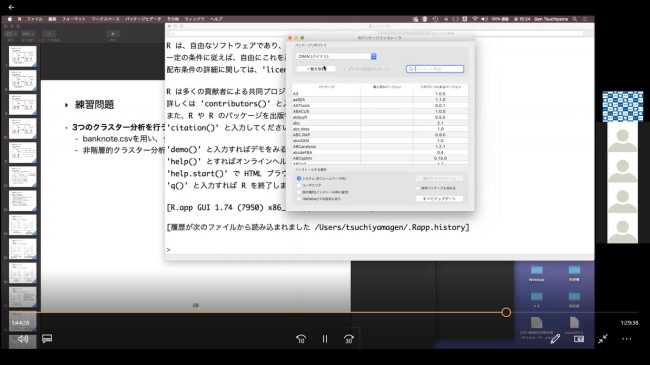
Task: Click the video progress slider handle
Action: point(506,312)
